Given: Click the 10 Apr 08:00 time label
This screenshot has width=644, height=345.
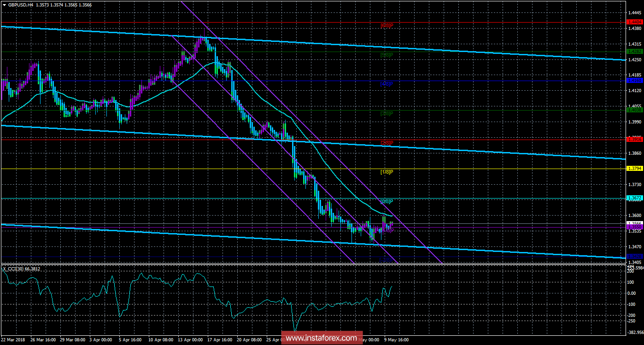Looking at the screenshot, I should click(x=161, y=339).
